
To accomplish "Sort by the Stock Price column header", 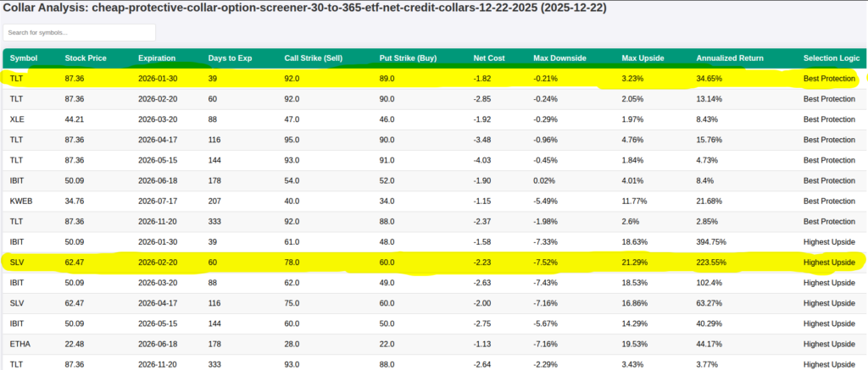I will point(86,58).
